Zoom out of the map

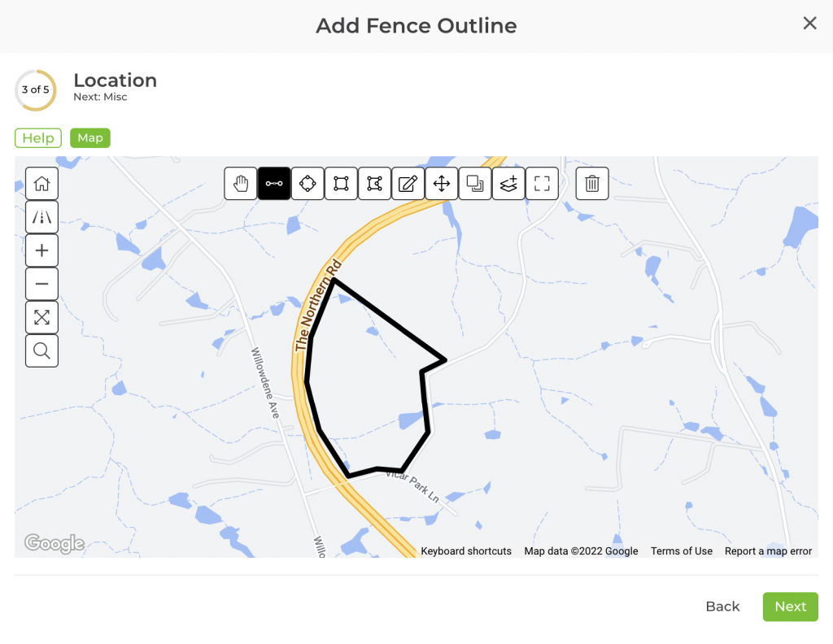click(41, 284)
